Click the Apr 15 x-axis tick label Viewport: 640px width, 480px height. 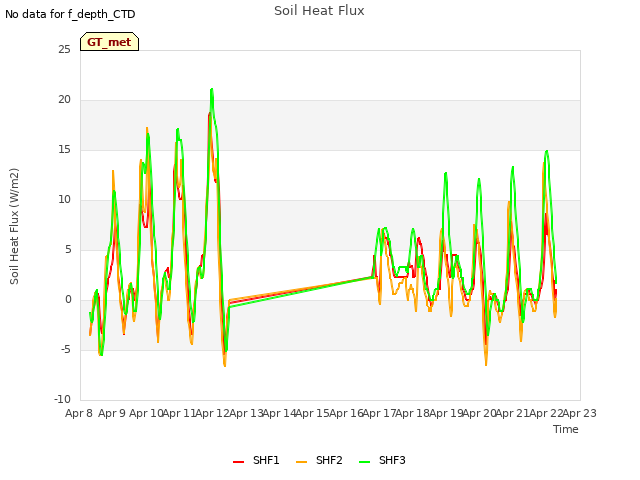click(x=312, y=413)
